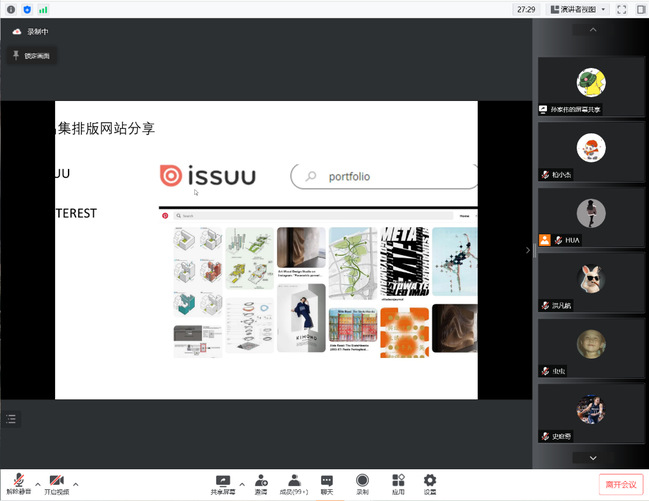This screenshot has height=501, width=649.
Task: Click the red Leave Meeting button
Action: pyautogui.click(x=620, y=484)
